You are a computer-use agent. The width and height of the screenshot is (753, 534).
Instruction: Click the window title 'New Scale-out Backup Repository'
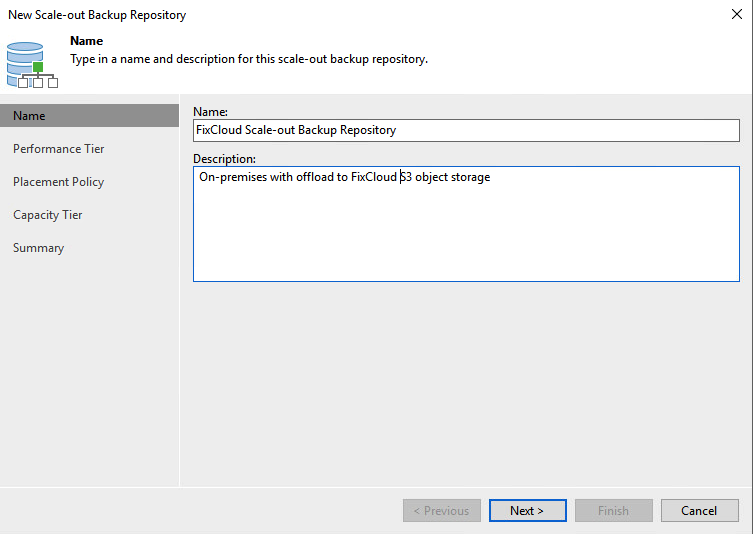click(x=97, y=15)
